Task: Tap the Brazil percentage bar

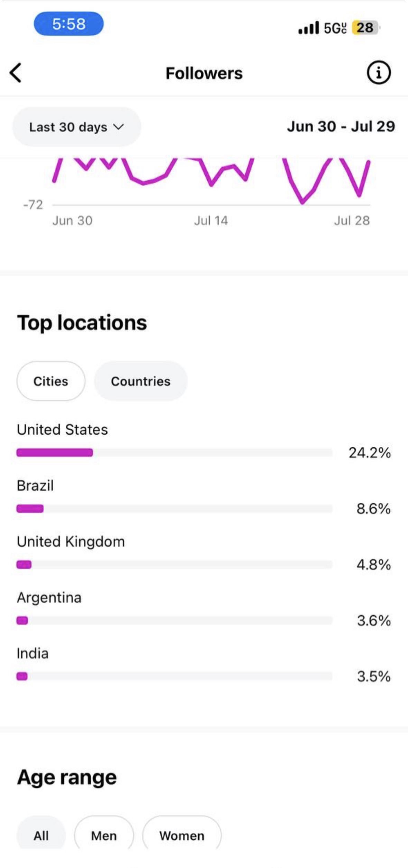Action: [x=174, y=508]
